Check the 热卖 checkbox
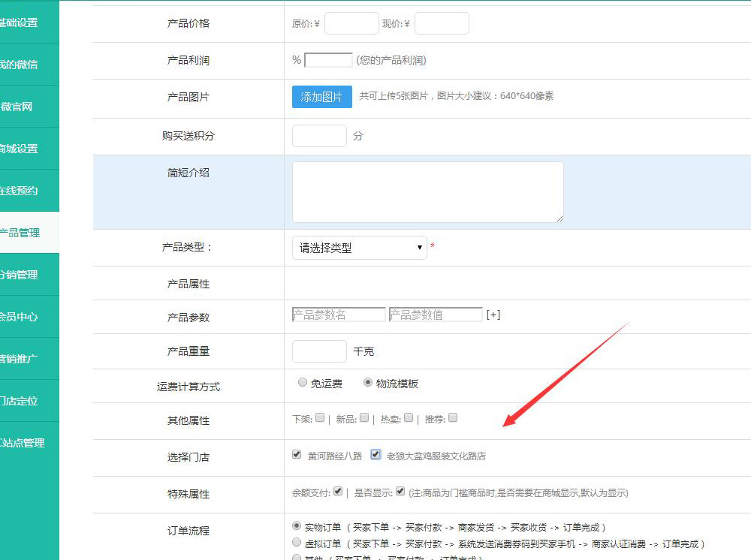 point(409,418)
